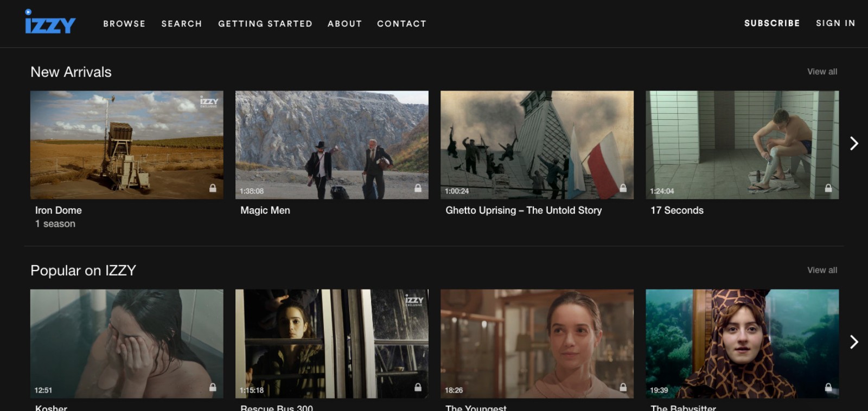This screenshot has height=411, width=868.
Task: View all New Arrivals
Action: 822,72
